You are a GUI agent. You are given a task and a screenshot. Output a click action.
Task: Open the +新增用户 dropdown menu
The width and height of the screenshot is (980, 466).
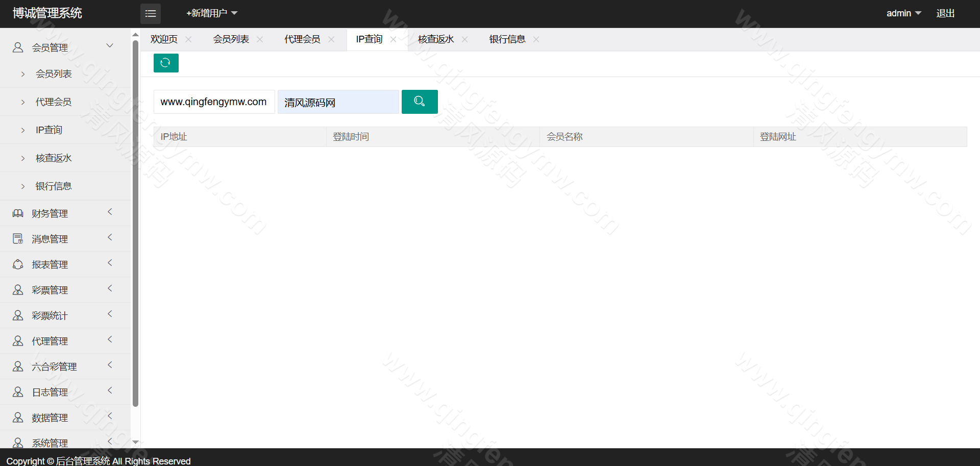pyautogui.click(x=212, y=13)
